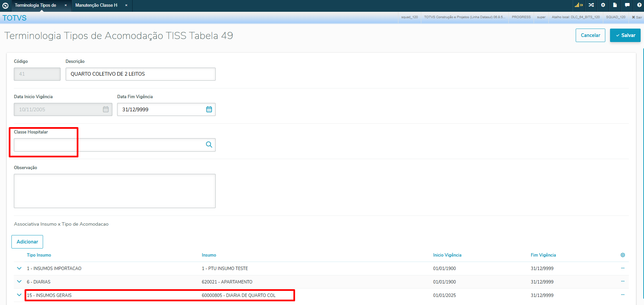The height and width of the screenshot is (305, 644).
Task: Click the 01/01/2025 start date cell
Action: click(444, 295)
